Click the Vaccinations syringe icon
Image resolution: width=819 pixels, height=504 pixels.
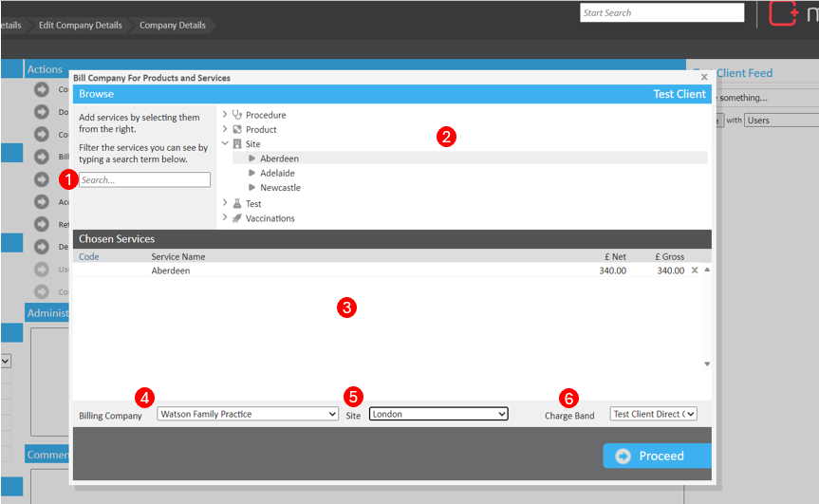[x=237, y=218]
